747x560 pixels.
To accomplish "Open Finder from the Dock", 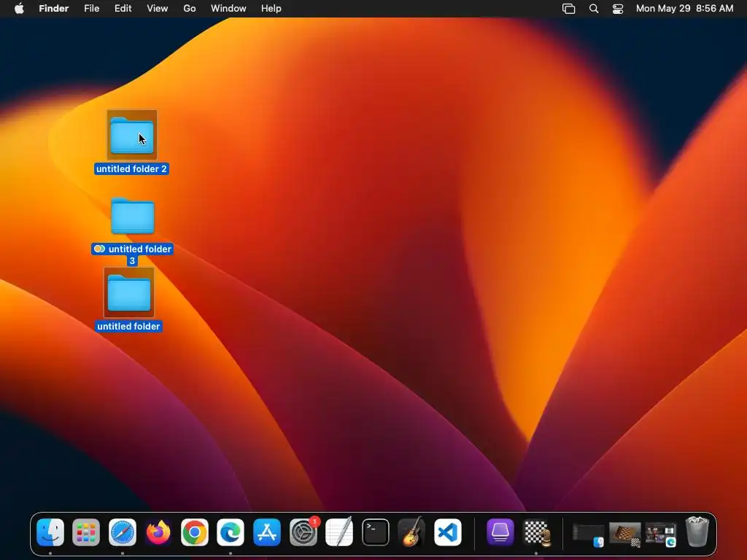I will [x=50, y=532].
